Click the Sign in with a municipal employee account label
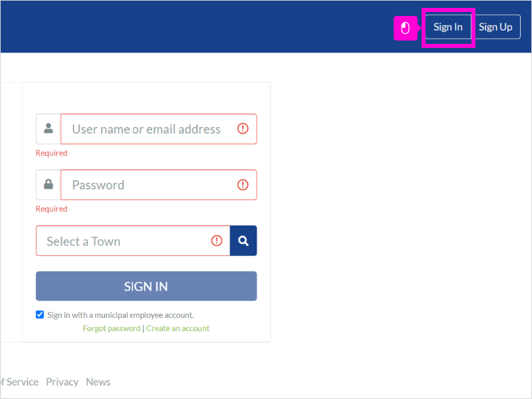Screen dimensions: 532x399 tap(121, 315)
